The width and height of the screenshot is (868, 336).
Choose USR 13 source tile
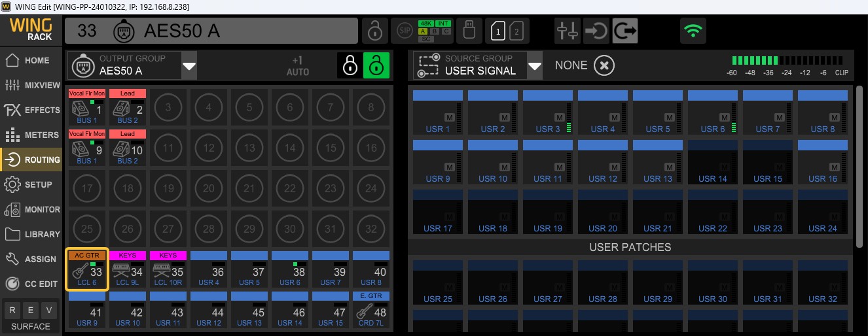click(x=658, y=162)
